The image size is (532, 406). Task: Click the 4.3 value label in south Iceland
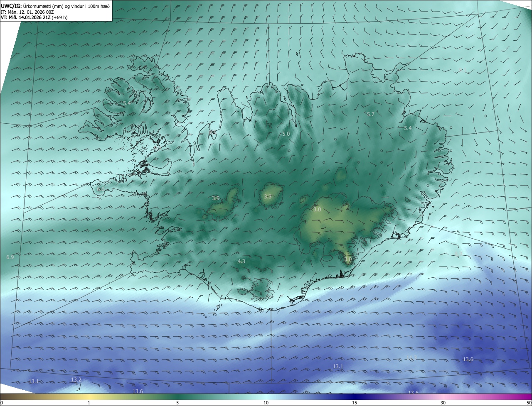tap(241, 262)
